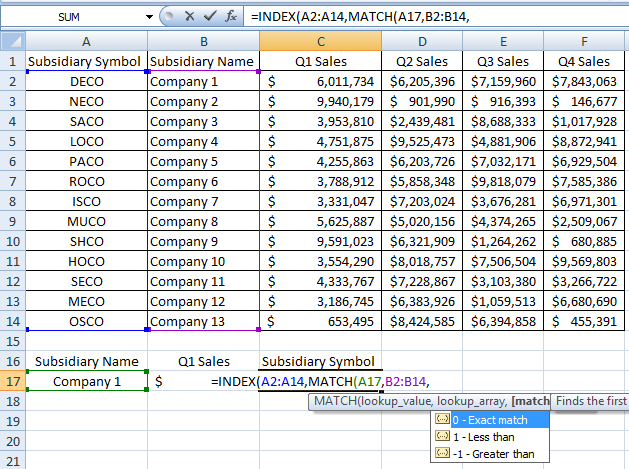
Task: Click icon beside '1 - Less than'
Action: click(x=442, y=436)
